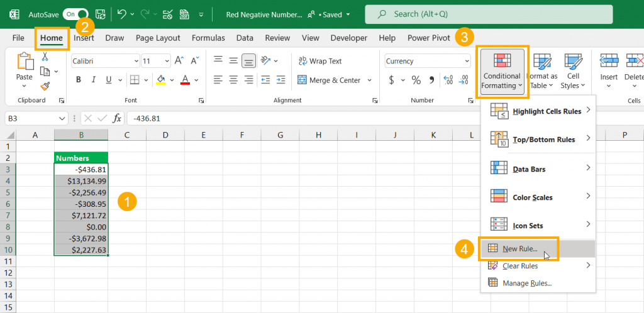Open the Currency number format dropdown
This screenshot has width=644, height=313.
pos(466,61)
